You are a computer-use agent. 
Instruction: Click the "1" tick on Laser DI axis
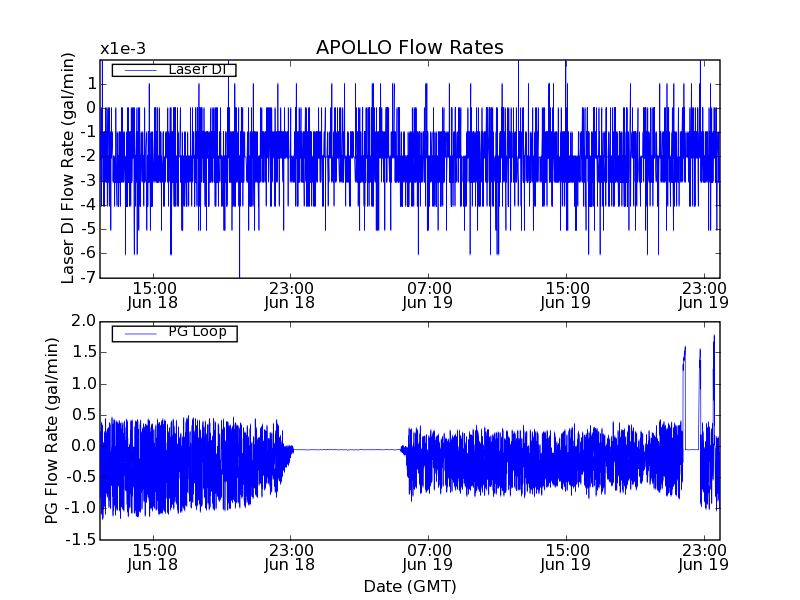[x=91, y=84]
